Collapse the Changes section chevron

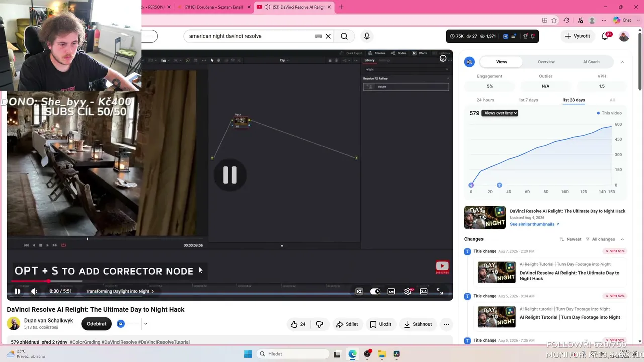[x=622, y=239]
